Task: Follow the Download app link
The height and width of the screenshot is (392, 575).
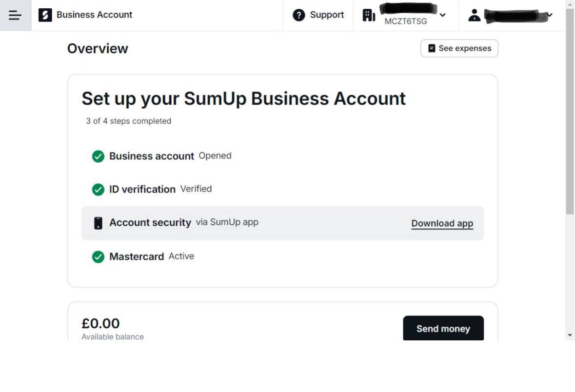Action: (442, 223)
